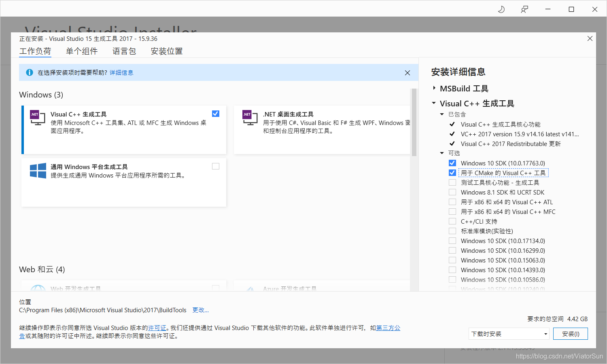
Task: Enable Visual C++ MFC for x86 and x64
Action: pyautogui.click(x=452, y=212)
